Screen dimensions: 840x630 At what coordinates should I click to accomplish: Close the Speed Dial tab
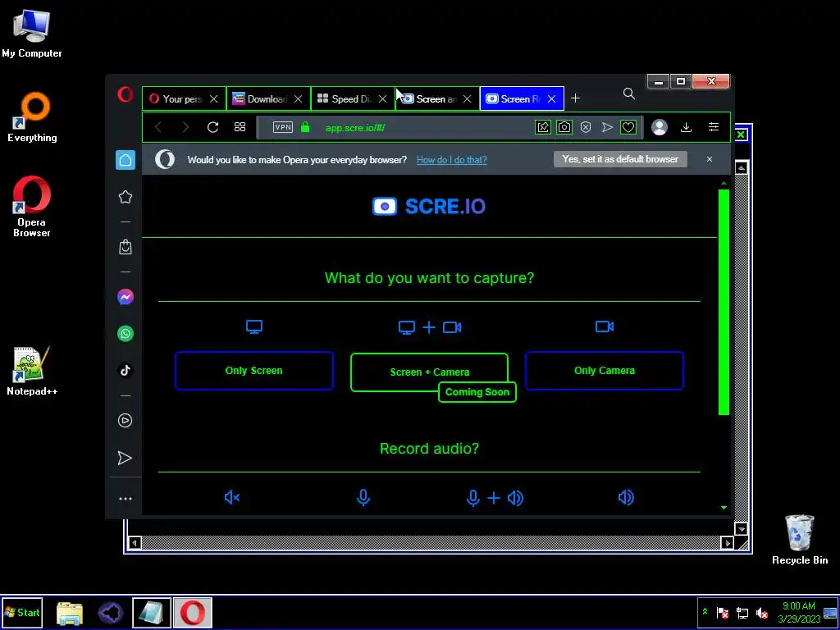point(382,99)
